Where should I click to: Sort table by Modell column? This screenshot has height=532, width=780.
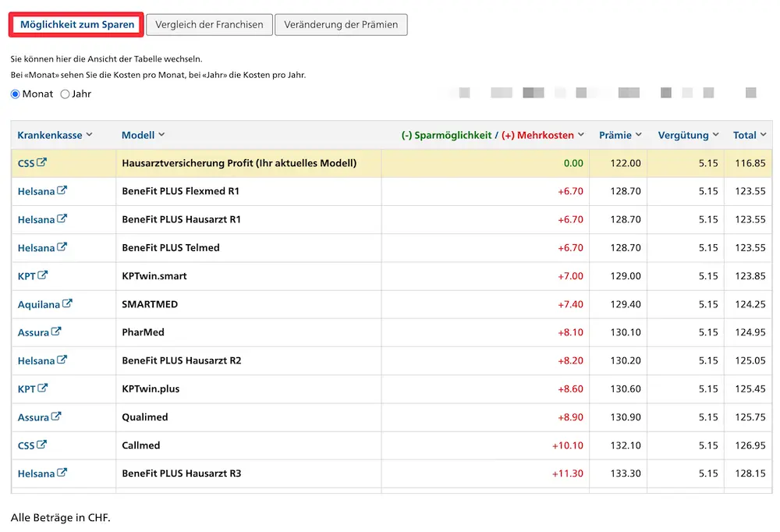[x=143, y=135]
